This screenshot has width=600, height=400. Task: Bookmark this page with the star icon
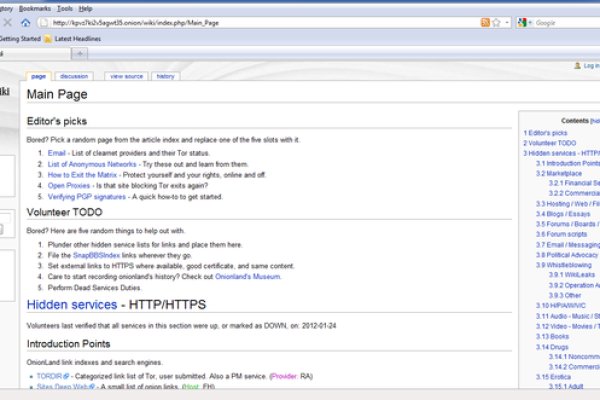point(496,23)
